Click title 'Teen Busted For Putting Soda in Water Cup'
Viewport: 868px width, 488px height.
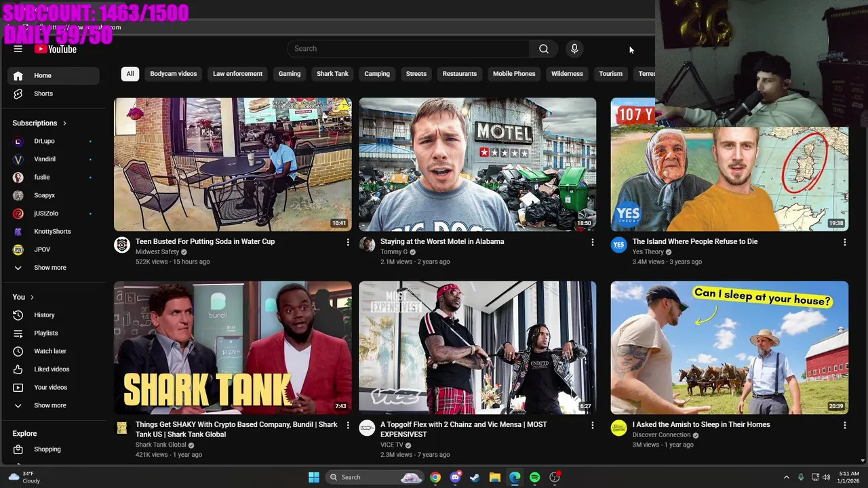click(205, 241)
